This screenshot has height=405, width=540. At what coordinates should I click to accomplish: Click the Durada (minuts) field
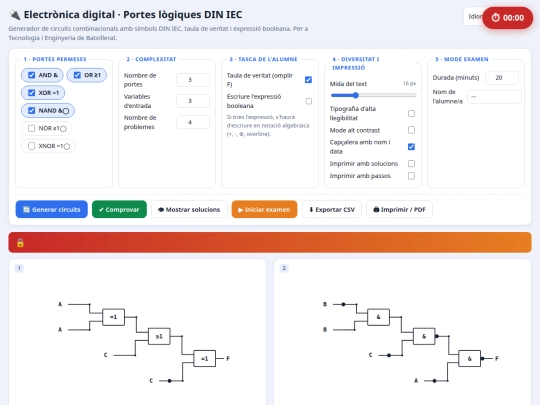(x=502, y=78)
